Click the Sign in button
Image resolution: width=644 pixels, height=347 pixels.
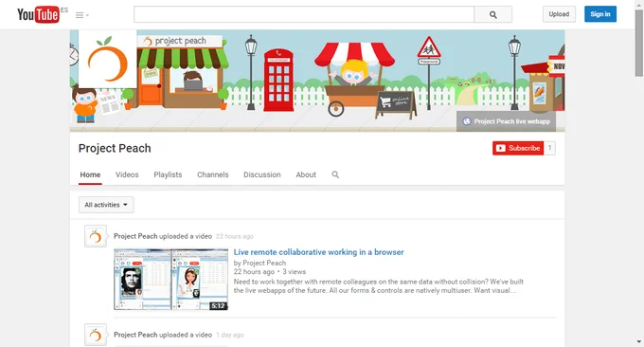(600, 14)
